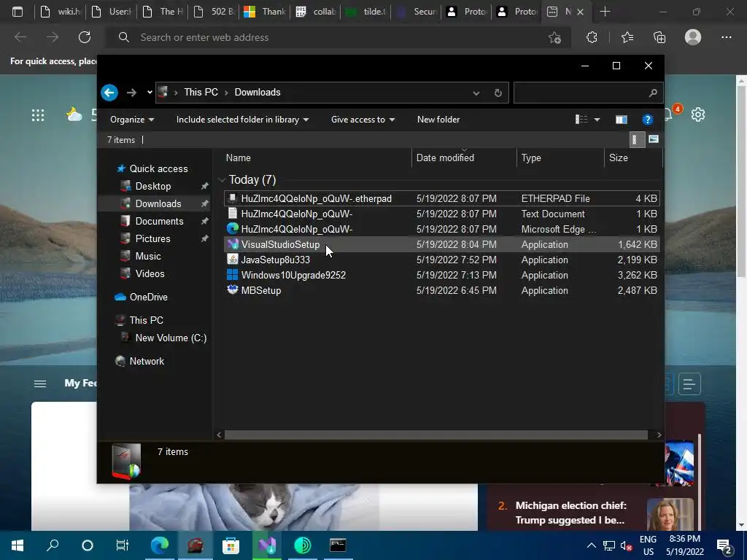747x560 pixels.
Task: Click the blue Help icon in Explorer
Action: [x=647, y=120]
